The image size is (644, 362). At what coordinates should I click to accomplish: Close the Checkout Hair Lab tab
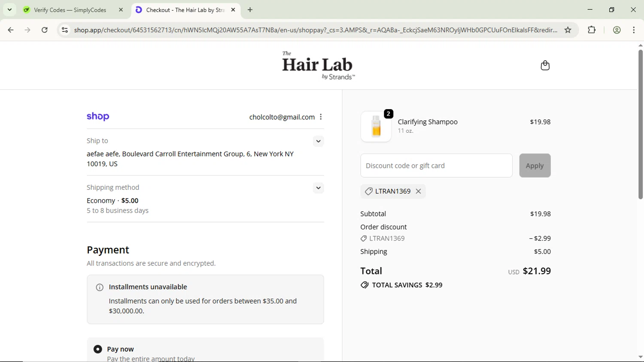click(233, 10)
